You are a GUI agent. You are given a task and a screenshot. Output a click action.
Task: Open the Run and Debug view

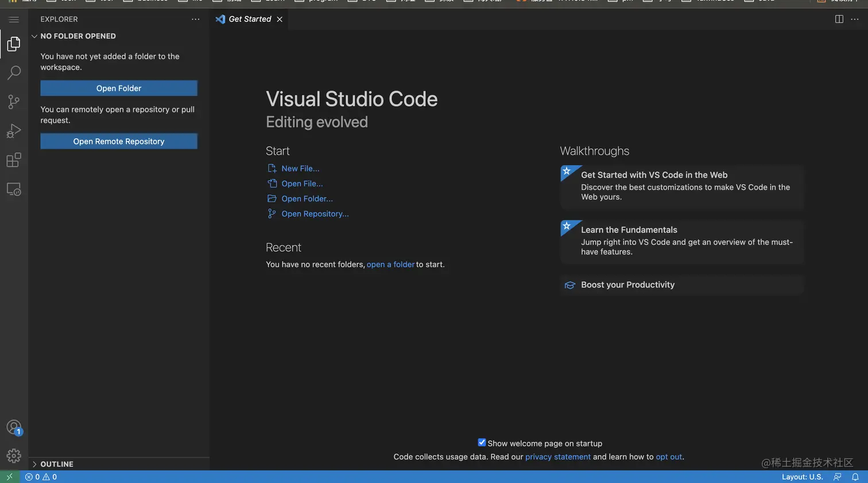coord(14,131)
